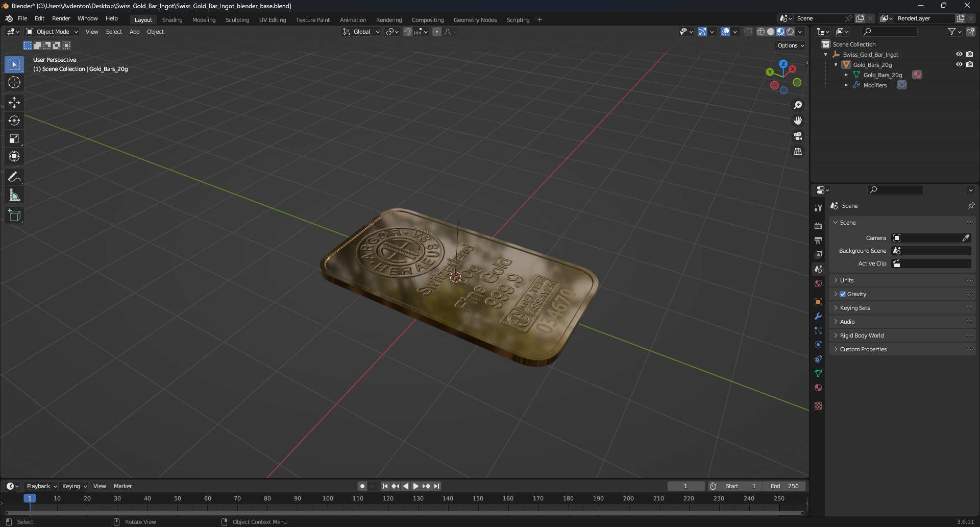The image size is (980, 527).
Task: Click the pan hand viewport icon
Action: click(x=798, y=121)
